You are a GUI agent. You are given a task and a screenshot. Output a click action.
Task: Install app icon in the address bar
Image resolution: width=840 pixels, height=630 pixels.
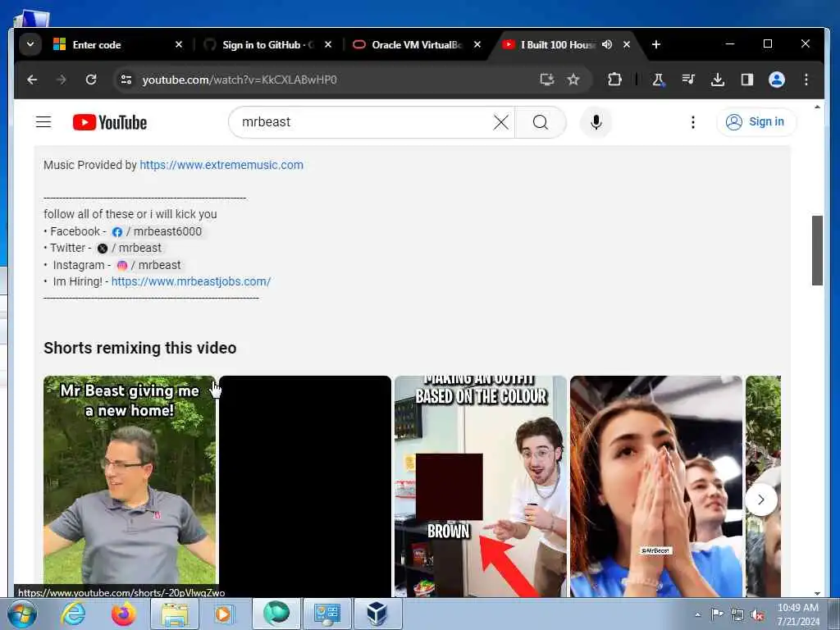[546, 80]
